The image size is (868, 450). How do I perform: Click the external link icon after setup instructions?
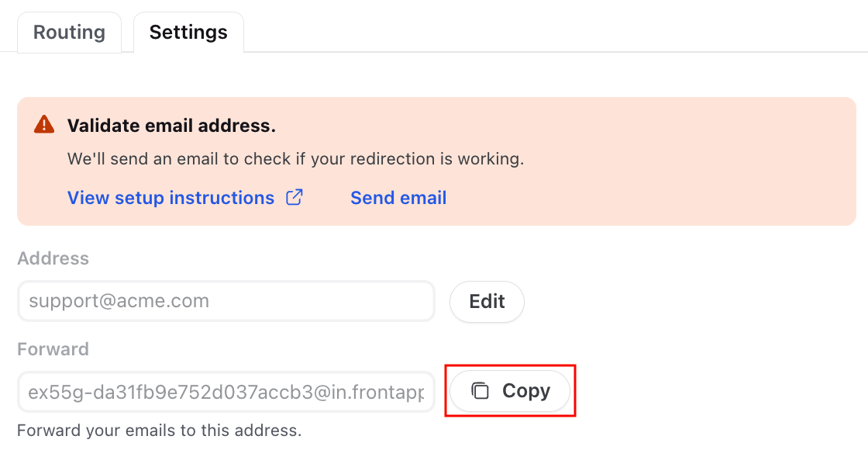[294, 197]
